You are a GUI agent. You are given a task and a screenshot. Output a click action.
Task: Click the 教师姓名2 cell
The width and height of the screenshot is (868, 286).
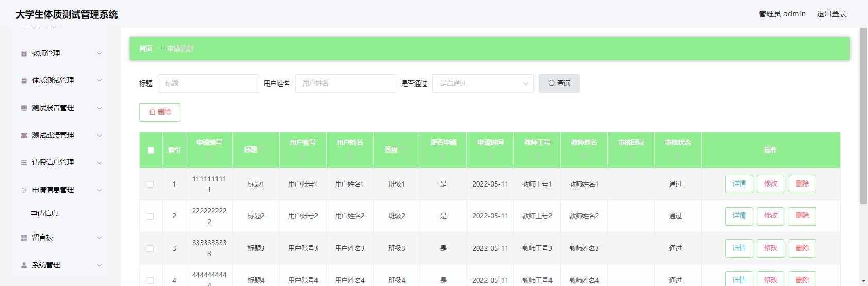tap(584, 216)
